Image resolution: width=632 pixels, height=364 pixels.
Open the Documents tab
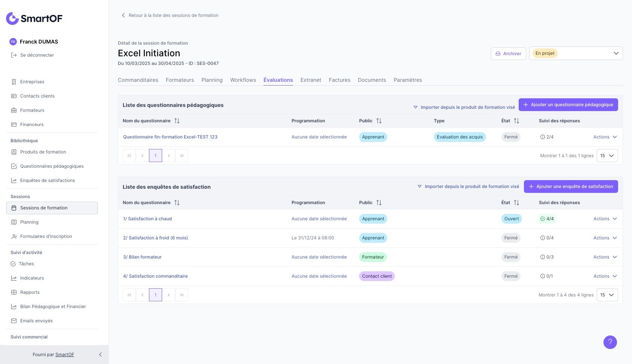(x=372, y=80)
